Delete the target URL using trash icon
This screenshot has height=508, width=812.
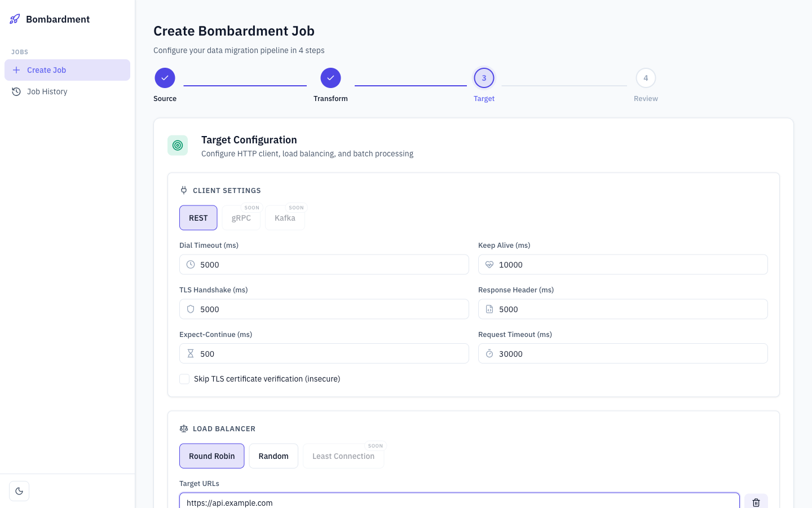[x=756, y=502]
